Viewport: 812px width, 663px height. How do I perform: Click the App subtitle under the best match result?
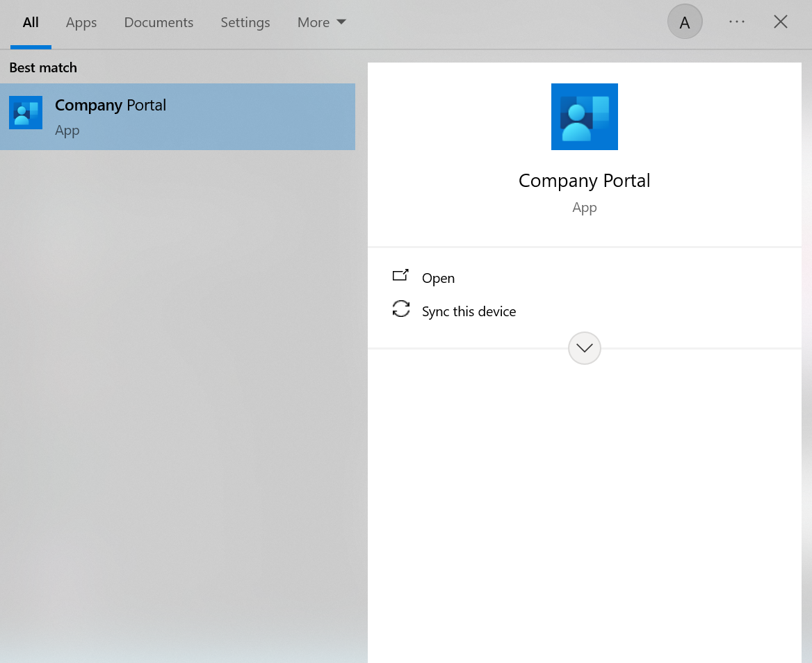67,131
